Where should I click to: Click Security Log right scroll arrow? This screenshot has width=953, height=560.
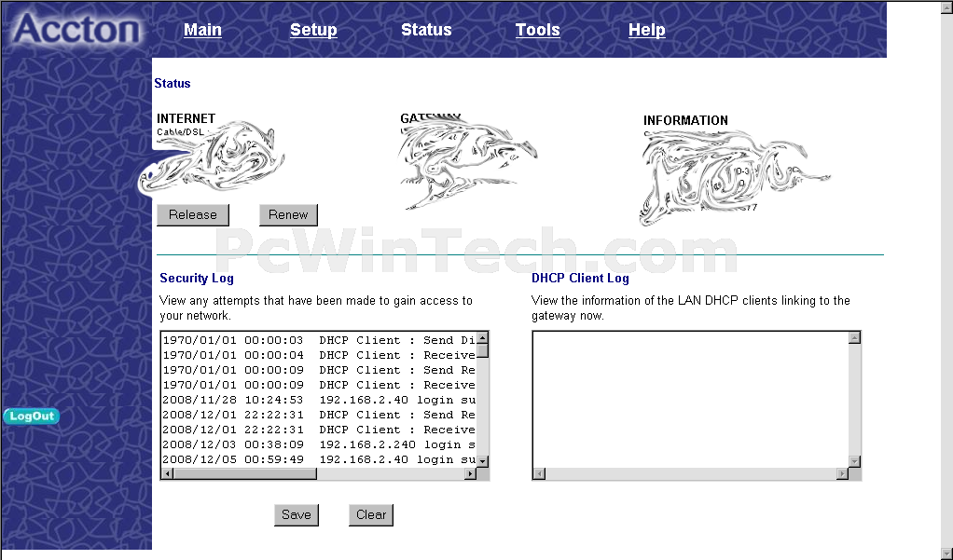click(470, 473)
